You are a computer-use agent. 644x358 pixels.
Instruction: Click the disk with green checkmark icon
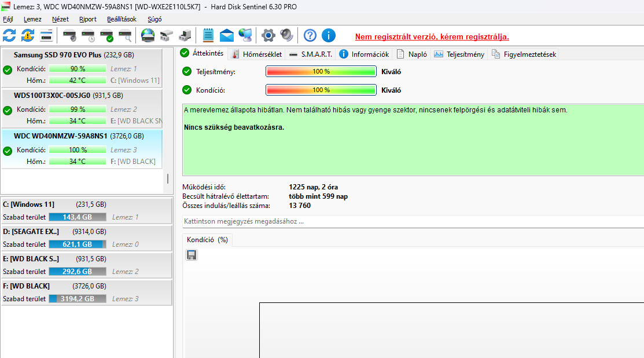(107, 36)
